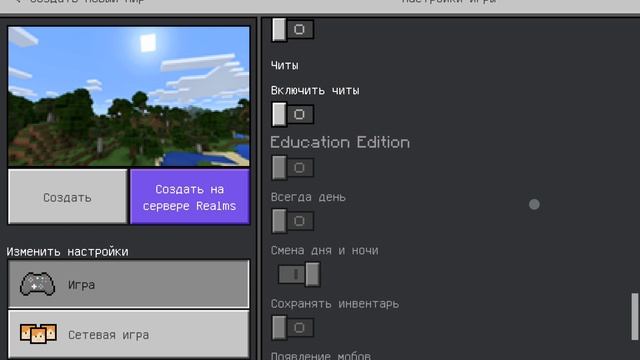Click the settings panel vertical scrollbar
Image resolution: width=640 pixels, height=360 pixels.
[x=635, y=316]
